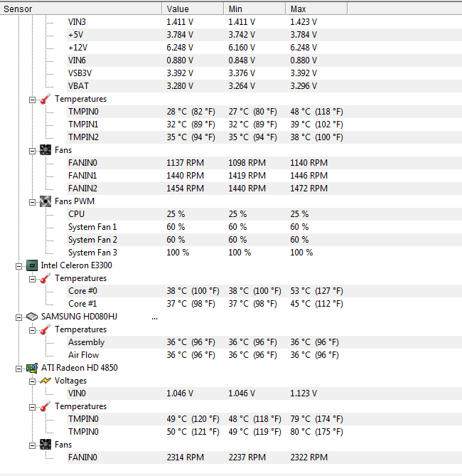Select the VBAT voltage row
Screen dimensions: 462x476
point(264,86)
